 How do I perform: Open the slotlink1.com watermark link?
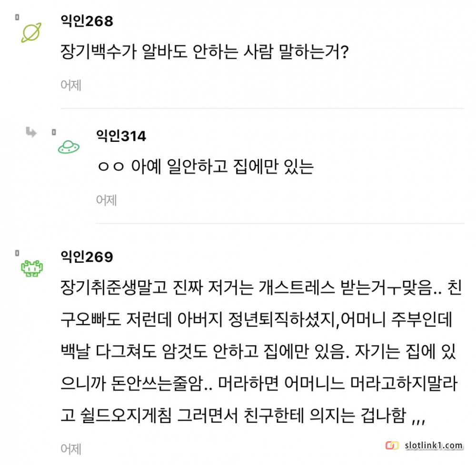coord(433,446)
